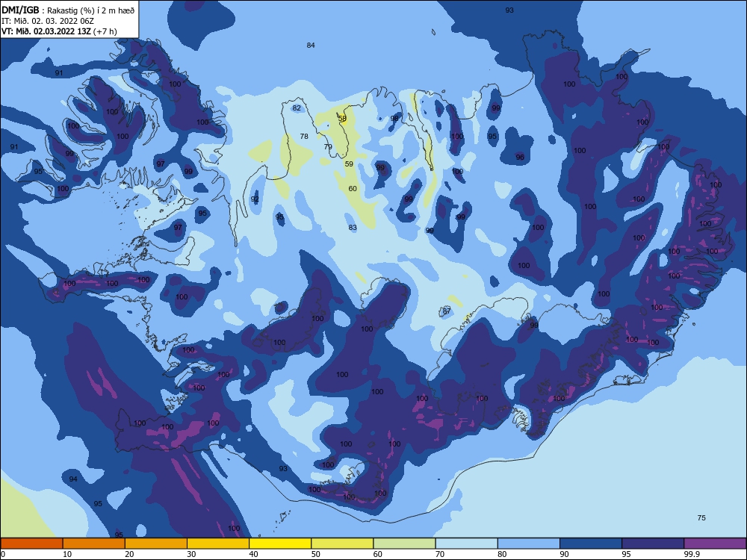747x560 pixels.
Task: Select the map value 96
Action: pyautogui.click(x=520, y=157)
